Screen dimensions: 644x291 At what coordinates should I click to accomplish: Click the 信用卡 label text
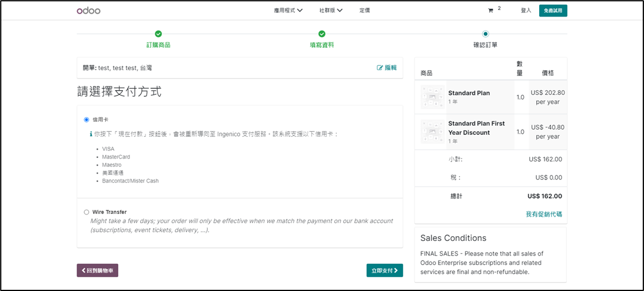[x=101, y=120]
